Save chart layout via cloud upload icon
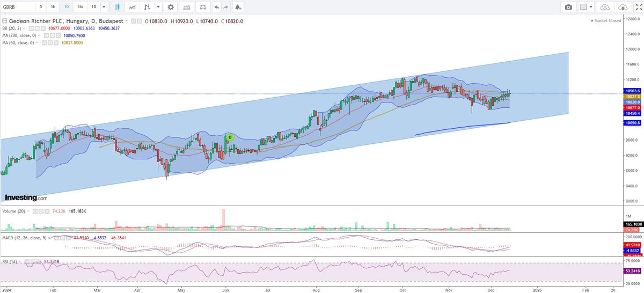Screen dimensions: 644x293 pyautogui.click(x=623, y=7)
